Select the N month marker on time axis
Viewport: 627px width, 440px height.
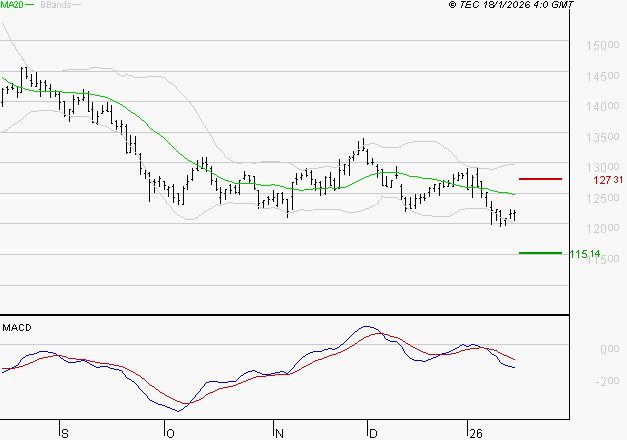coord(278,433)
